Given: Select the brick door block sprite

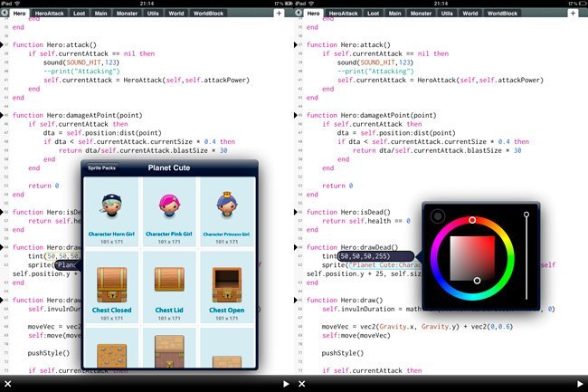Looking at the screenshot, I should 169,351.
